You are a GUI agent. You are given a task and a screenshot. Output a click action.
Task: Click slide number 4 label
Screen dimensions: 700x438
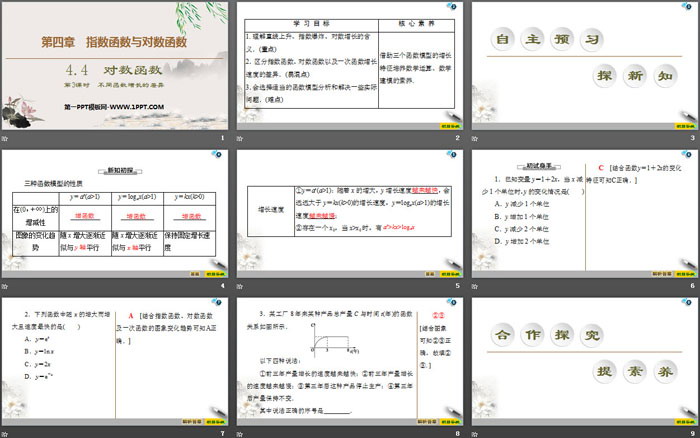pyautogui.click(x=222, y=286)
